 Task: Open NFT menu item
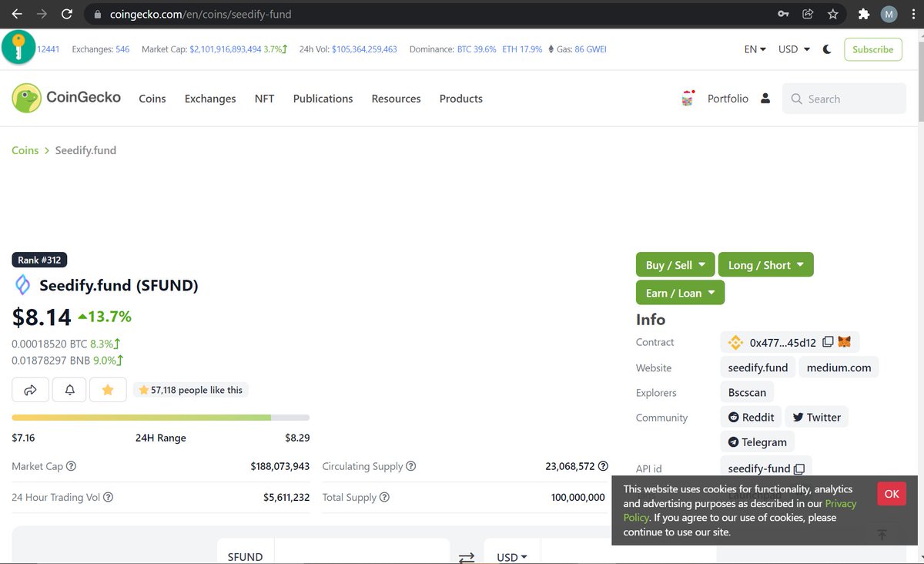pos(264,99)
